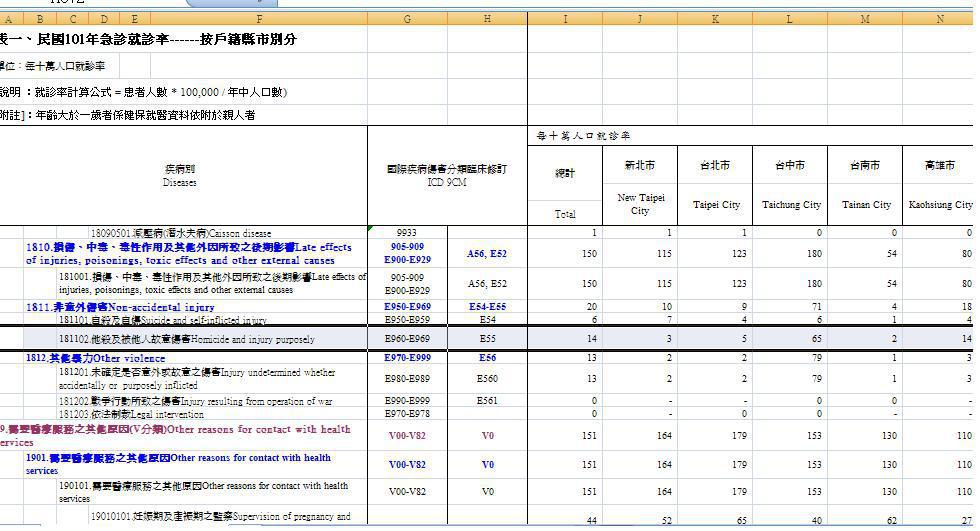Click the E970-E999 code cell
This screenshot has height=531, width=980.
point(407,358)
